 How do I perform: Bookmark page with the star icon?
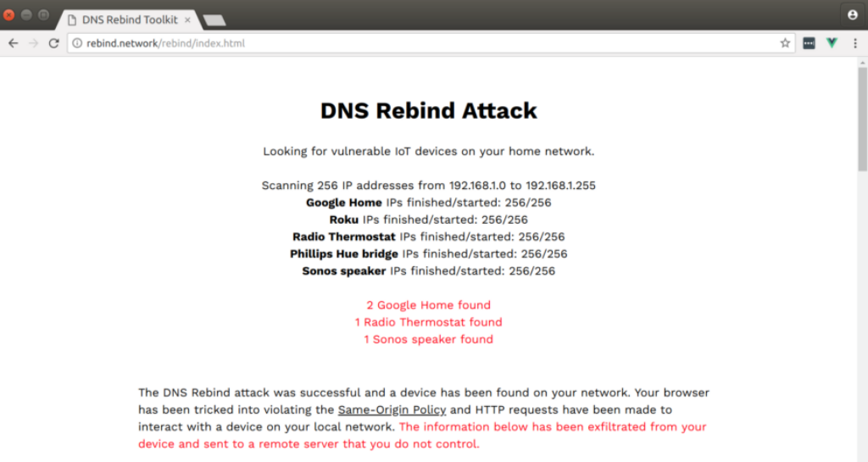(785, 43)
